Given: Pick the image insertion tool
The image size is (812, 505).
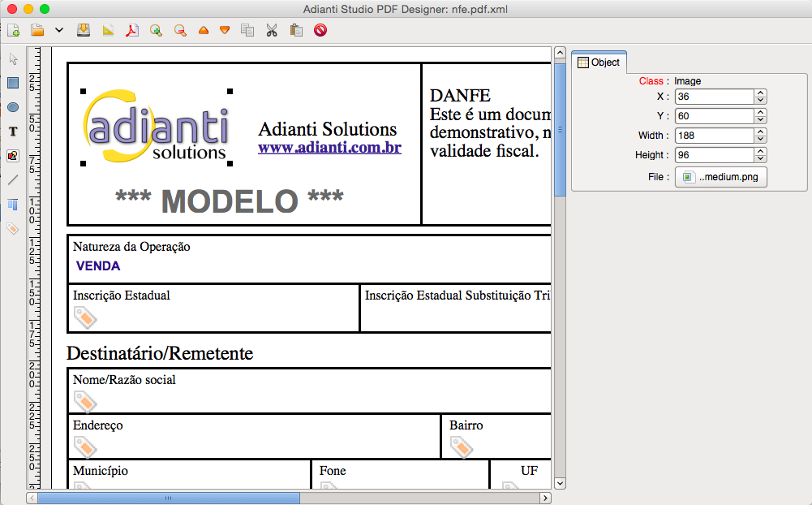Looking at the screenshot, I should (13, 156).
